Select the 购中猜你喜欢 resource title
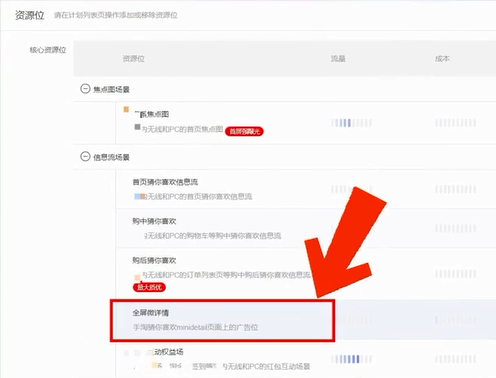 point(154,221)
